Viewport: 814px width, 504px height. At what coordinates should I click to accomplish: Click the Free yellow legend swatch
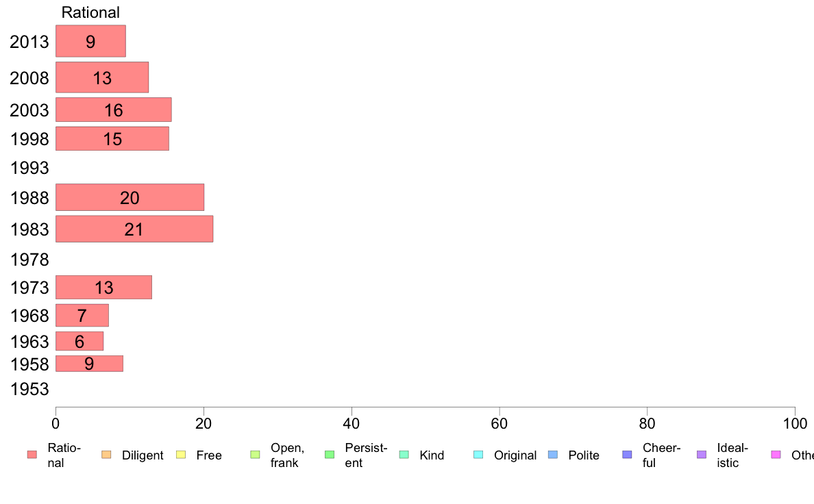(181, 455)
